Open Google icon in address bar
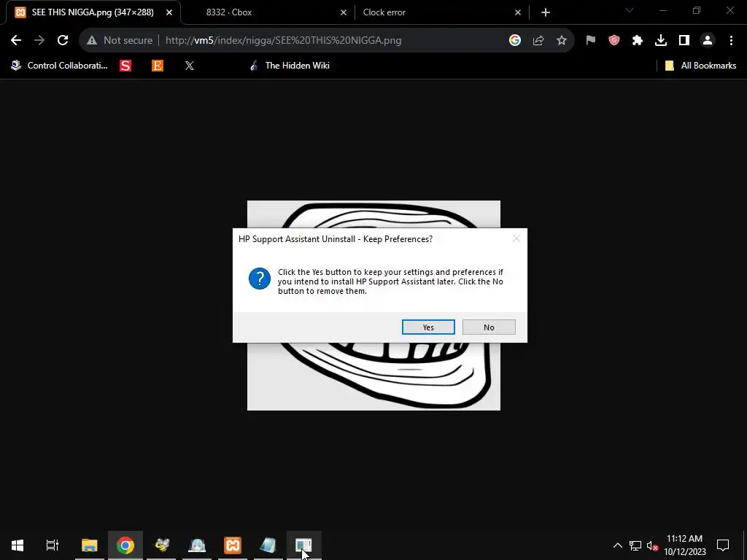Viewport: 747px width, 560px height. tap(514, 41)
